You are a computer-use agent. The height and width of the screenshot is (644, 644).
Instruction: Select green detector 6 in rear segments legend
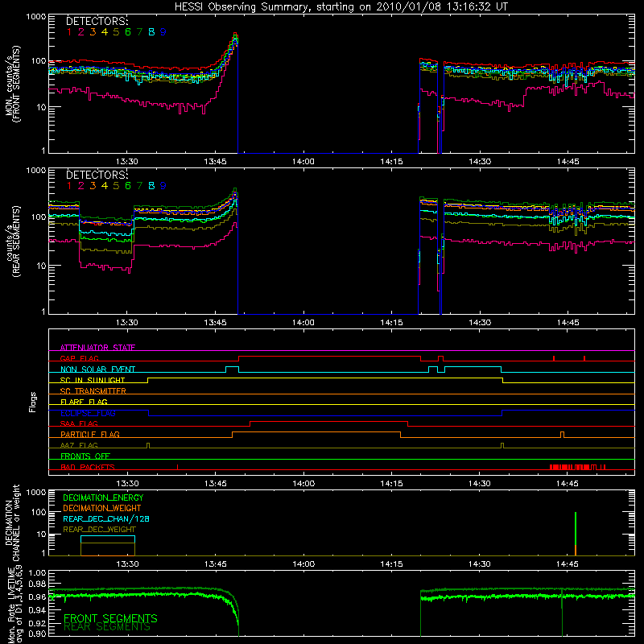(x=128, y=186)
